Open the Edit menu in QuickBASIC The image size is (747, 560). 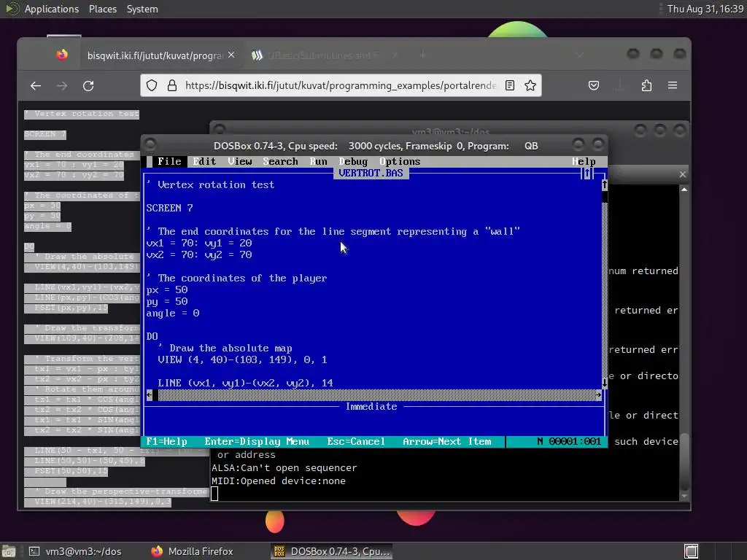click(x=204, y=161)
